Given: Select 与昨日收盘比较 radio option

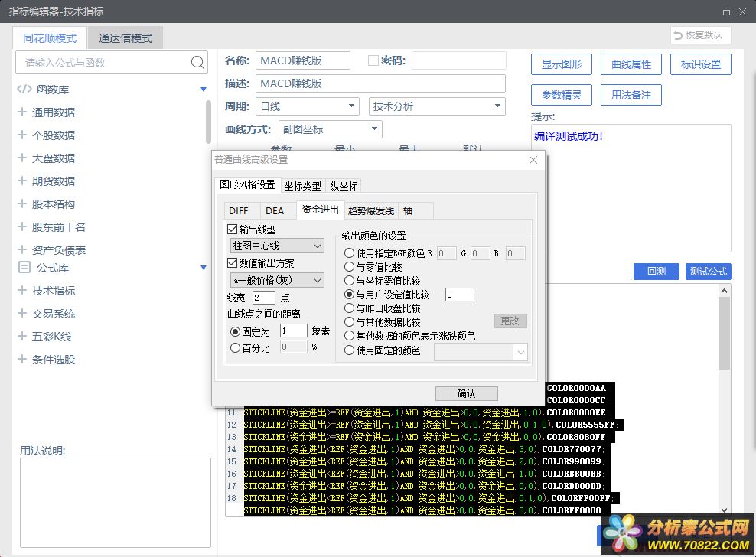Looking at the screenshot, I should tap(349, 308).
